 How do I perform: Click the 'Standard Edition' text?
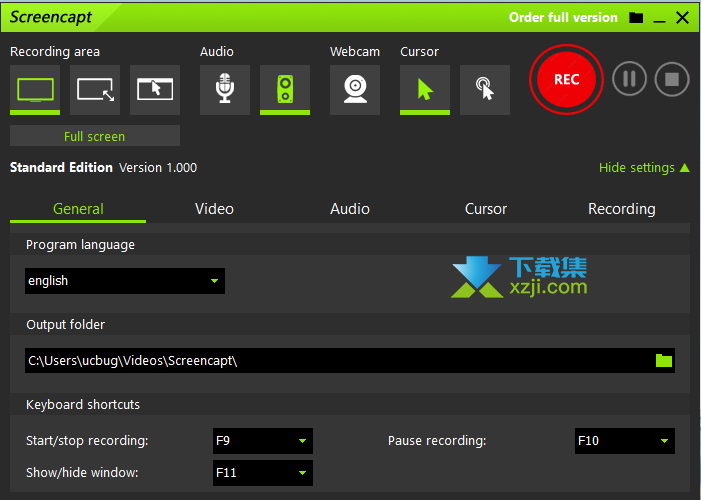(61, 167)
